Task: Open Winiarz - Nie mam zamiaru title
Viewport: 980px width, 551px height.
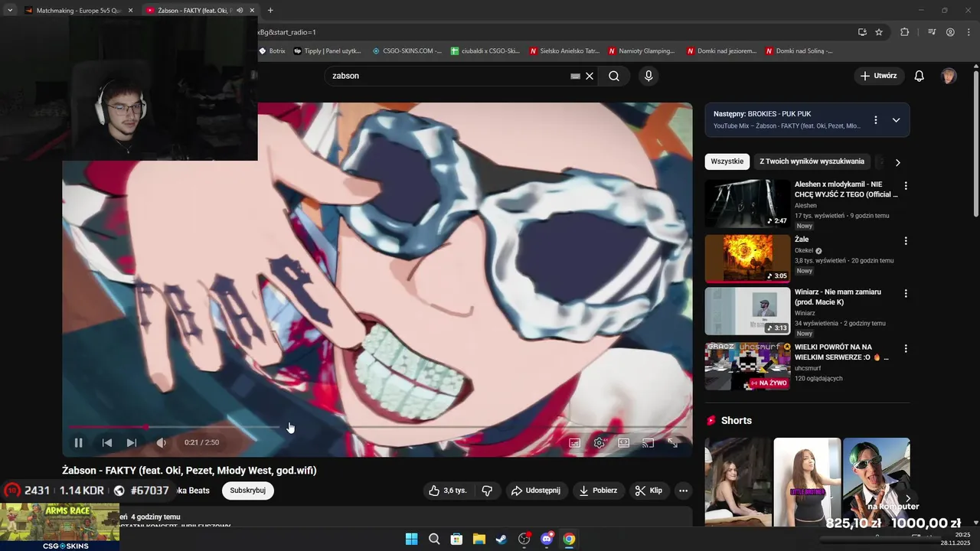Action: [838, 297]
